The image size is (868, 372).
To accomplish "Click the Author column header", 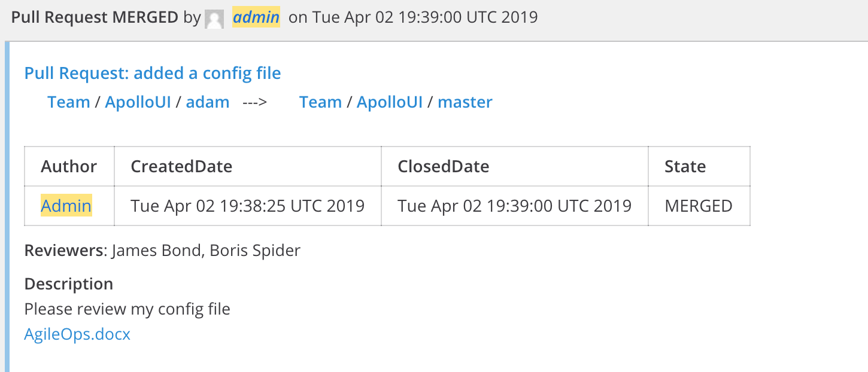I will tap(69, 166).
